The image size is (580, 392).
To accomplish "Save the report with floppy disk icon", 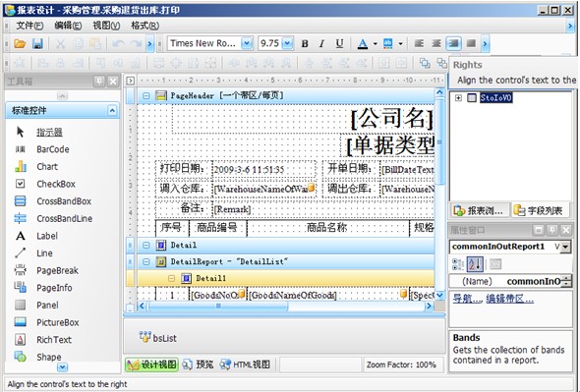I will [37, 43].
